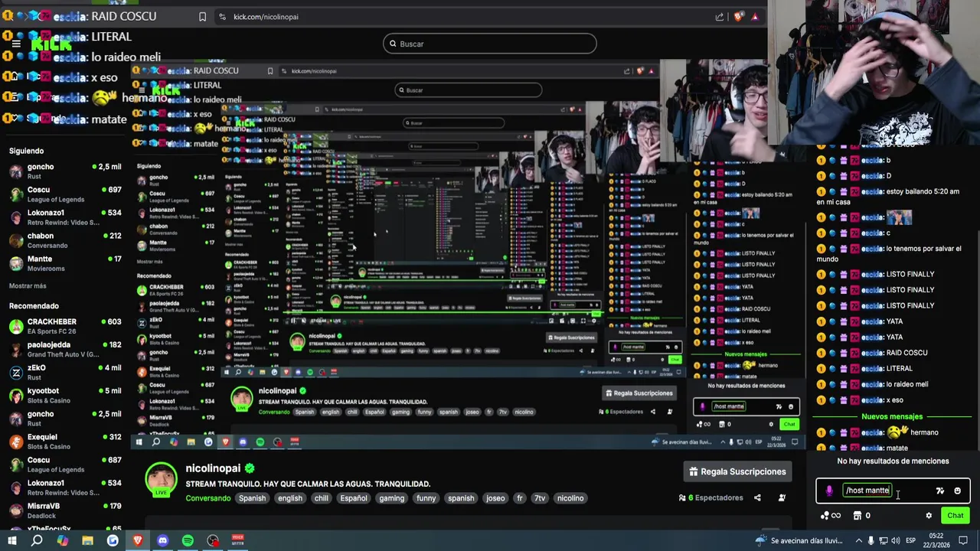Open zEkO recommended channel
980x551 pixels.
(65, 373)
